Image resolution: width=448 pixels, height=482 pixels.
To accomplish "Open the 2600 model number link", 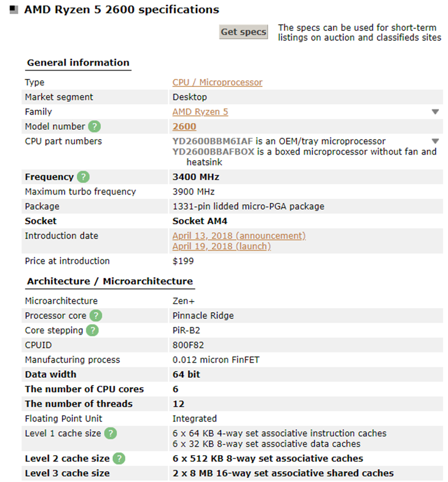I will click(x=184, y=127).
